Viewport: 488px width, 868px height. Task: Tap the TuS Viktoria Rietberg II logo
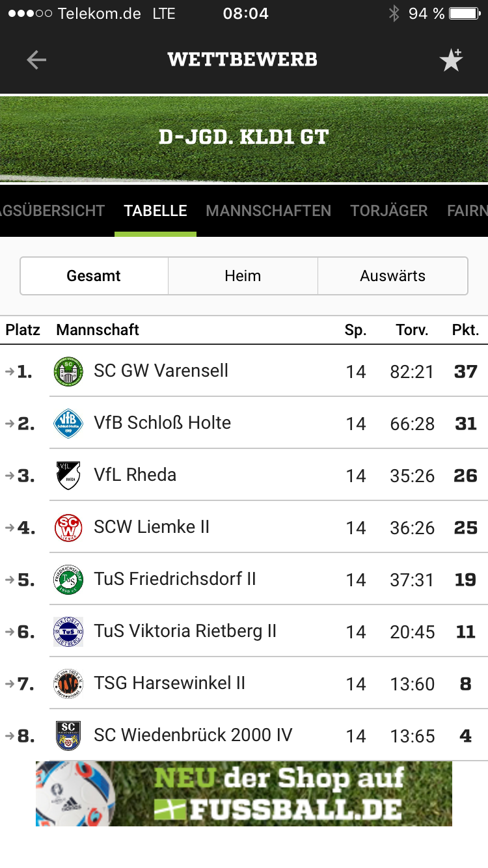[68, 632]
